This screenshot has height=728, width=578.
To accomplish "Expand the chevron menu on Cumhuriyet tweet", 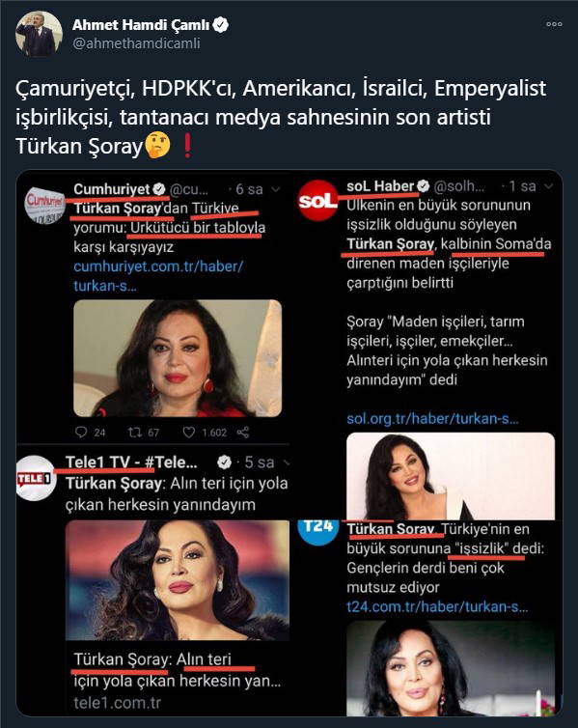I will (276, 189).
